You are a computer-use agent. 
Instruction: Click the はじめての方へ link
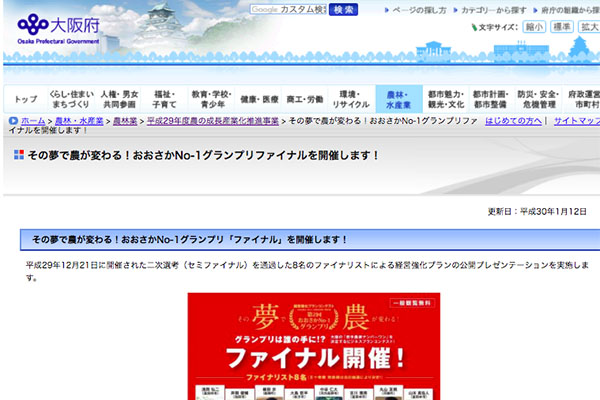click(513, 120)
